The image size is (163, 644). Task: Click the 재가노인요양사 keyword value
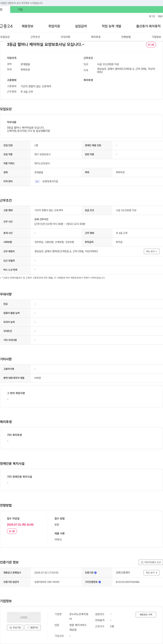tap(42, 163)
